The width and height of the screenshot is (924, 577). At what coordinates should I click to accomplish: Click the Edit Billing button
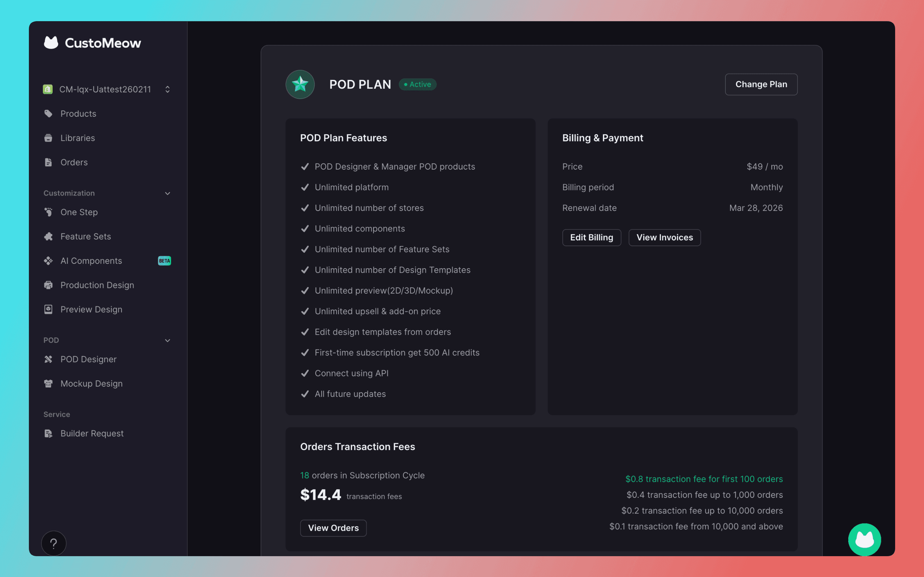click(x=591, y=237)
